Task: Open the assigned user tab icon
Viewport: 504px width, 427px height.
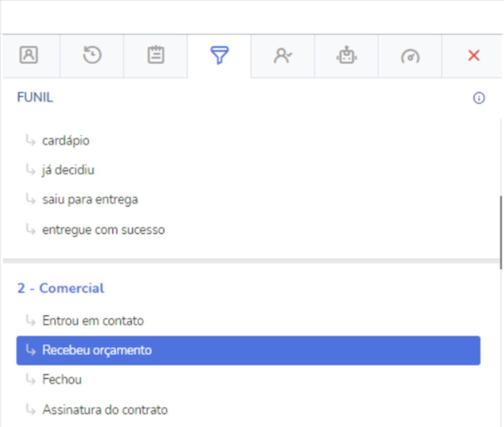Action: [x=283, y=56]
